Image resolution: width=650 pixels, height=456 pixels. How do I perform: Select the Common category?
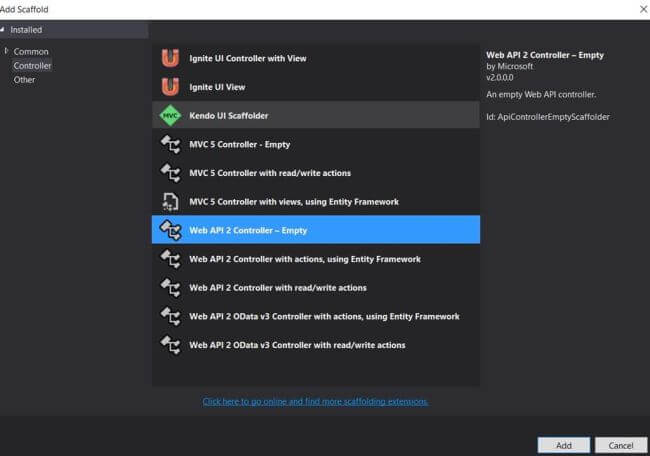(x=31, y=51)
